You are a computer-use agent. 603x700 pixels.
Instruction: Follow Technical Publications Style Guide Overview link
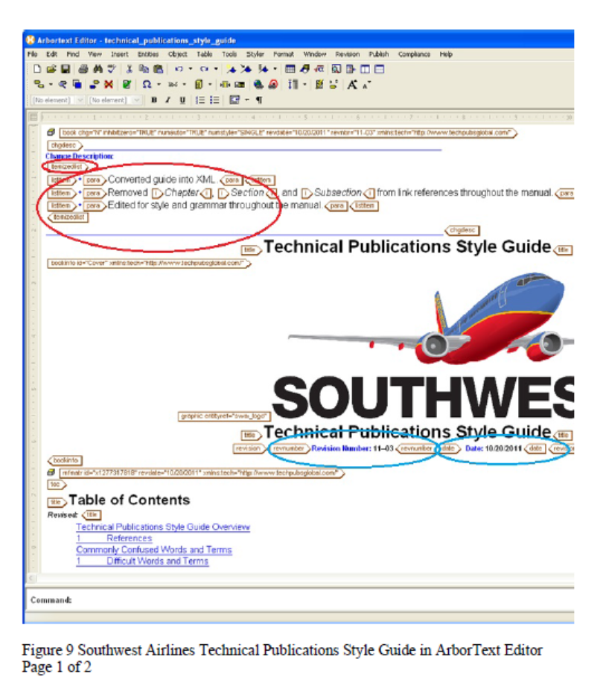tap(163, 526)
